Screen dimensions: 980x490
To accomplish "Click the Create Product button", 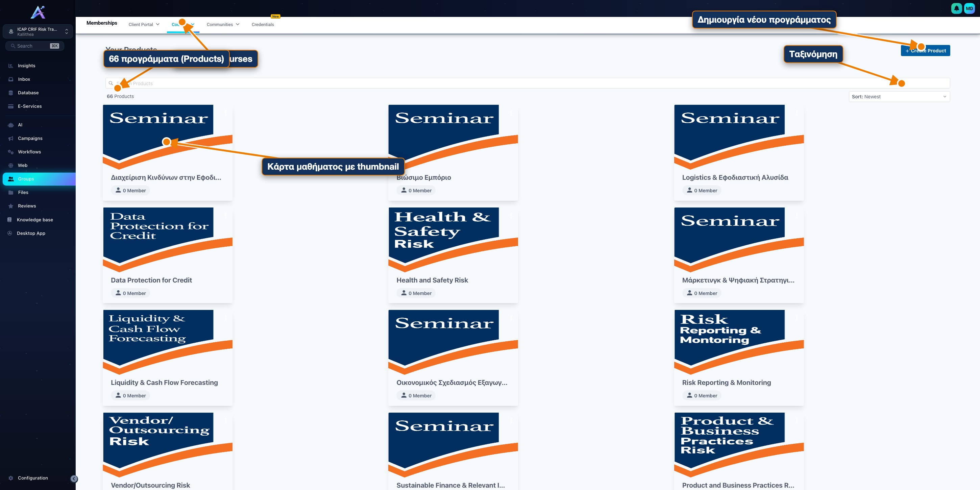I will [x=925, y=51].
